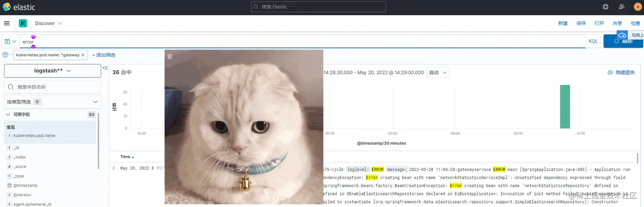This screenshot has width=644, height=207.
Task: Click the cat image overlay
Action: tap(244, 127)
